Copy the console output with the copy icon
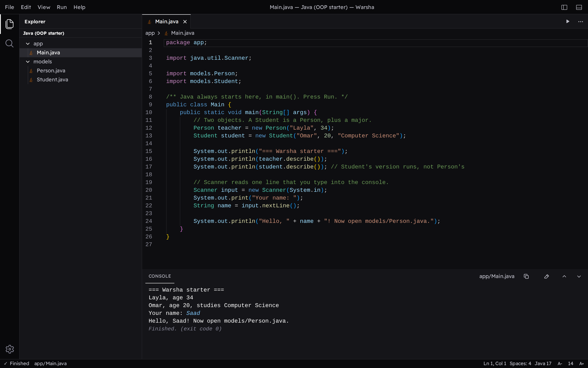The width and height of the screenshot is (588, 368). point(526,276)
